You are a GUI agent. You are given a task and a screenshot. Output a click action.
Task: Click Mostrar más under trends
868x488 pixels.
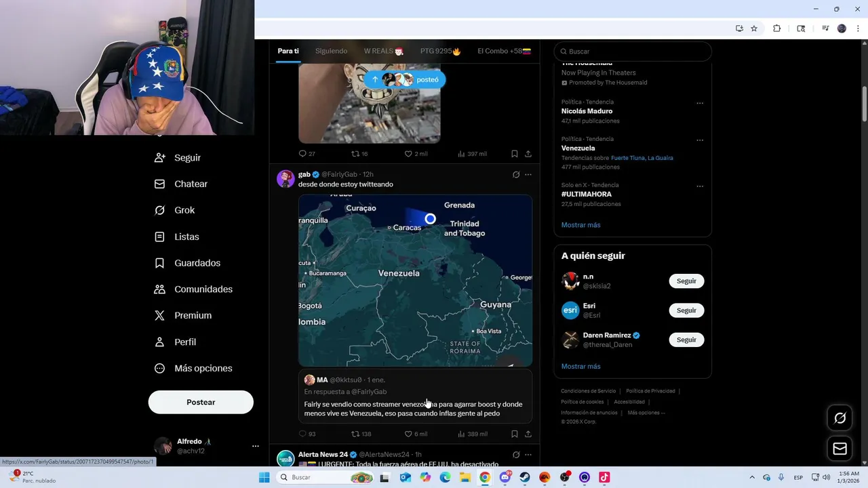pyautogui.click(x=580, y=225)
